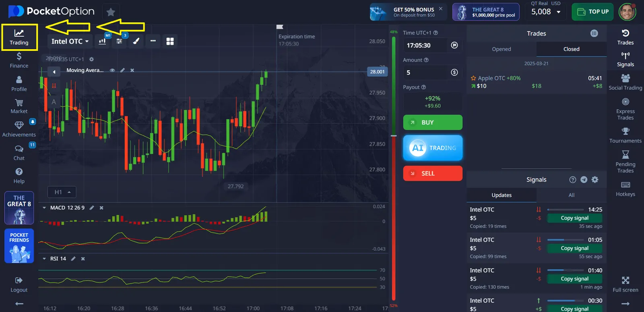
Task: Open the Finance section in sidebar
Action: (x=19, y=60)
